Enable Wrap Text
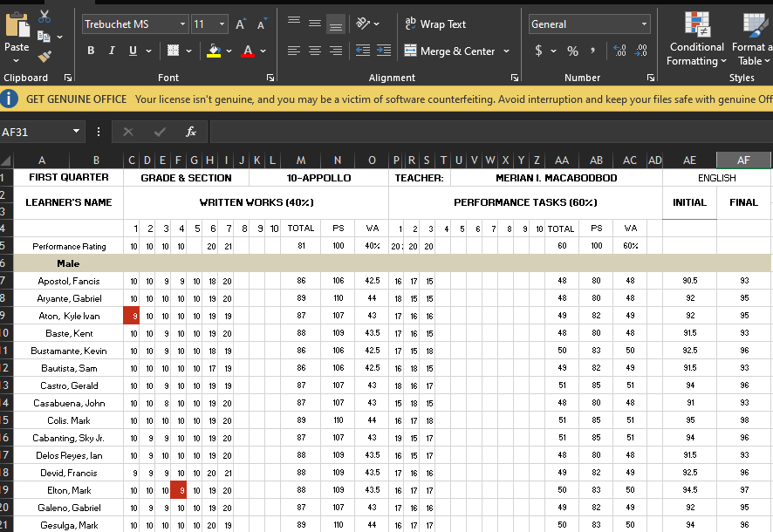This screenshot has height=532, width=773. pos(435,24)
